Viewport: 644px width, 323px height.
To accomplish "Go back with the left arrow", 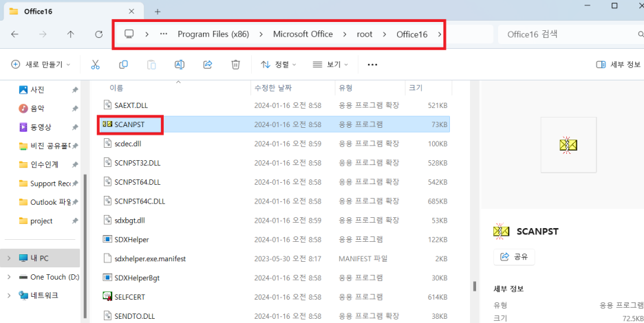I will tap(14, 34).
